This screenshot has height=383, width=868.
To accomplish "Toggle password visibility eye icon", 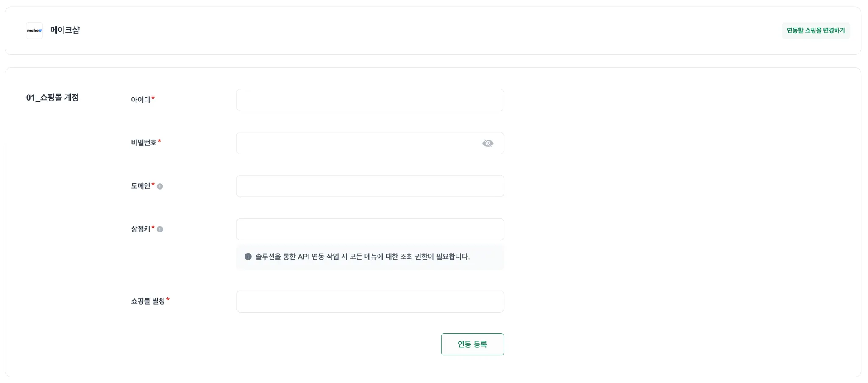I will (487, 143).
